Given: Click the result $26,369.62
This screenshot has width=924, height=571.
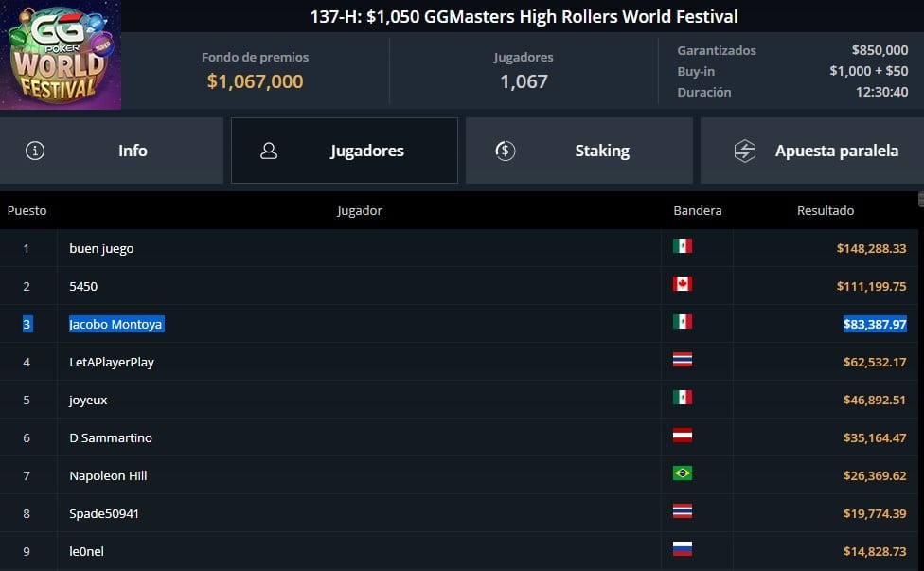Looking at the screenshot, I should (x=875, y=475).
